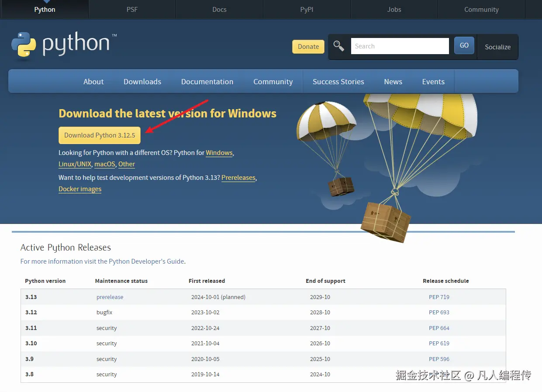Open the News menu
This screenshot has height=392, width=542.
point(393,82)
